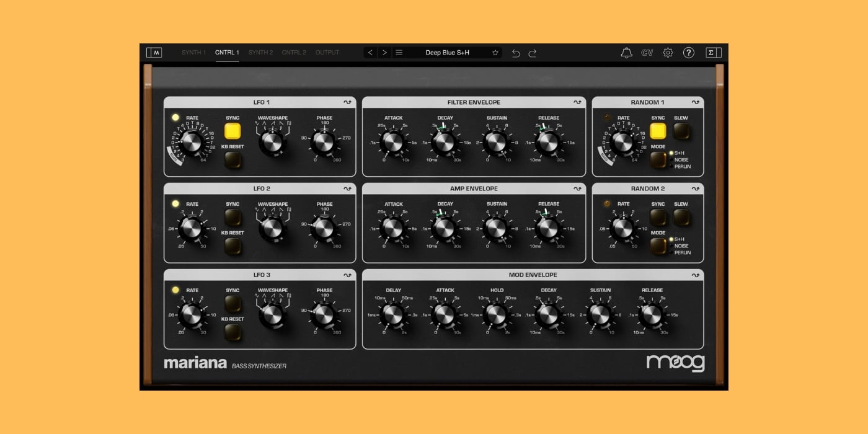Switch to the SYNTH 1 tab
The height and width of the screenshot is (434, 868).
coord(193,53)
